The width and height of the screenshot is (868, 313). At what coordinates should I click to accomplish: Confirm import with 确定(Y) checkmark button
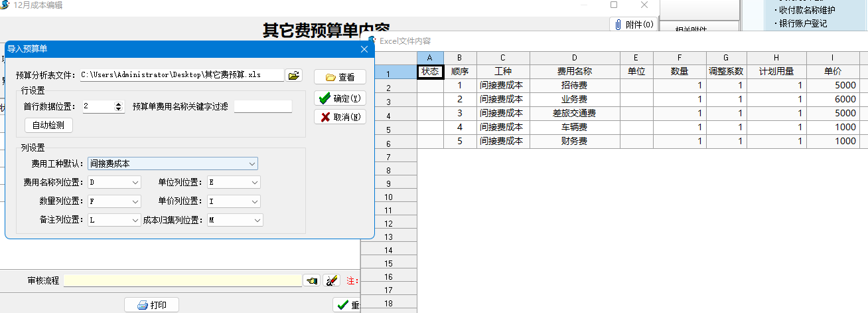(340, 98)
